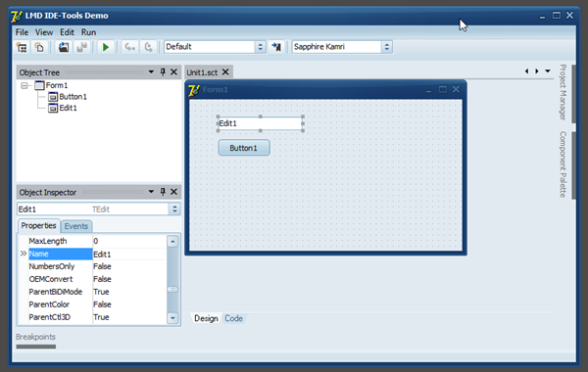Pin the Object Tree panel
The height and width of the screenshot is (372, 588).
click(163, 71)
